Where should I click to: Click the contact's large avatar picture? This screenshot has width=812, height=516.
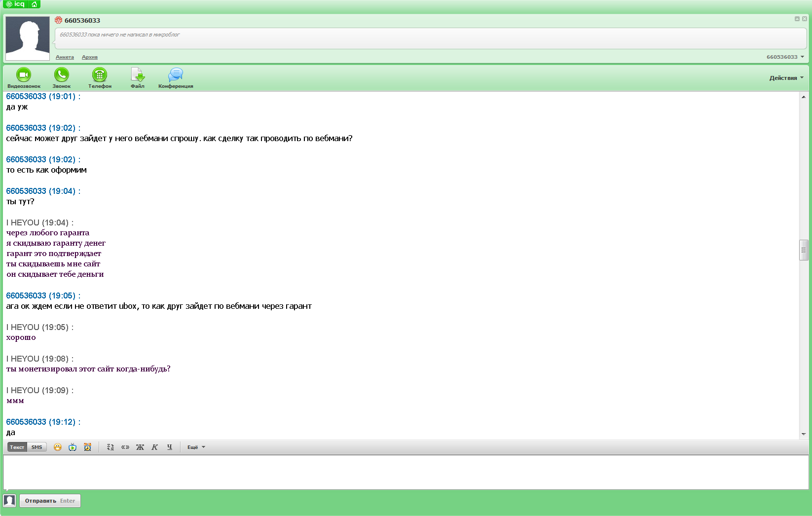28,38
